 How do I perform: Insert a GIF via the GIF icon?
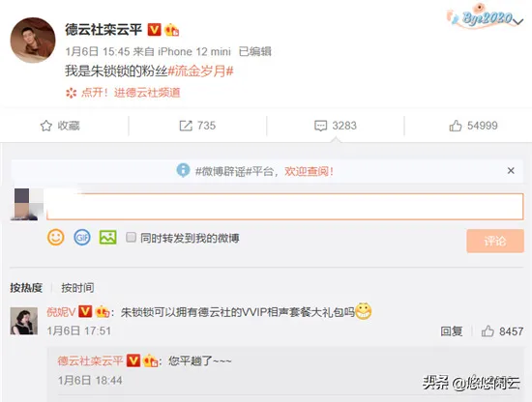(x=82, y=238)
